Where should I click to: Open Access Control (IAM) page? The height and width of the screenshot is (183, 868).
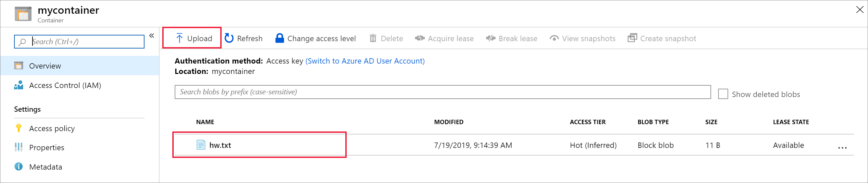[x=65, y=85]
